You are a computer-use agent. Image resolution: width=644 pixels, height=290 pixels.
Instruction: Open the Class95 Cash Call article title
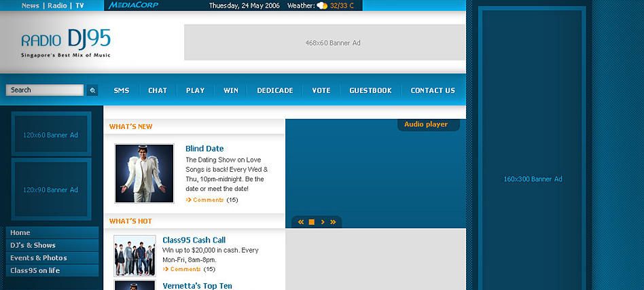[194, 240]
